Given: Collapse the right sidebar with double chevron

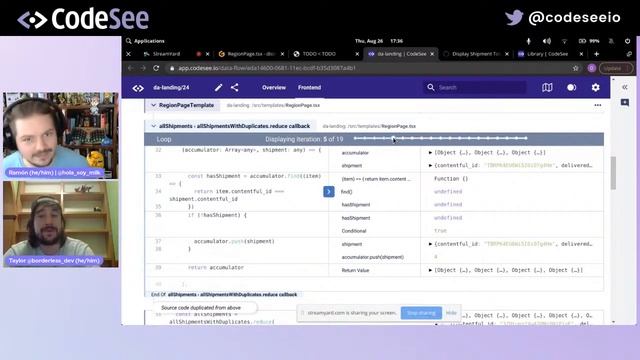Looking at the screenshot, I should [624, 87].
